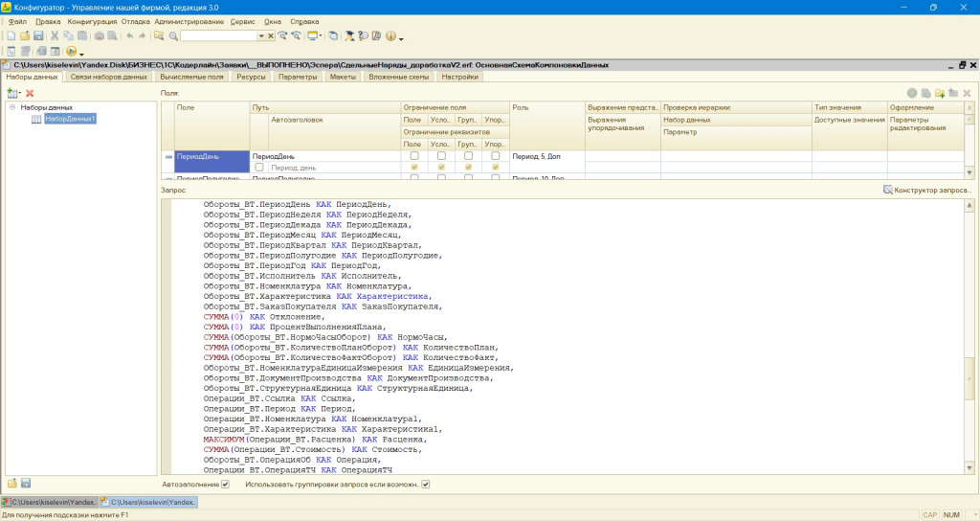Click the Print icon in toolbar
This screenshot has width=980, height=521.
(99, 36)
